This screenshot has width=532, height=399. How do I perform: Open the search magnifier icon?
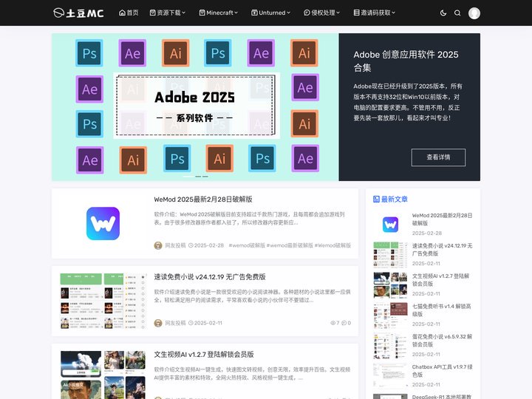457,13
